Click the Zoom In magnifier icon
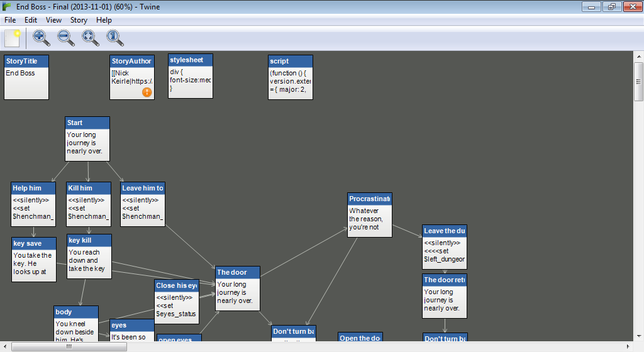The height and width of the screenshot is (352, 644). (x=41, y=38)
